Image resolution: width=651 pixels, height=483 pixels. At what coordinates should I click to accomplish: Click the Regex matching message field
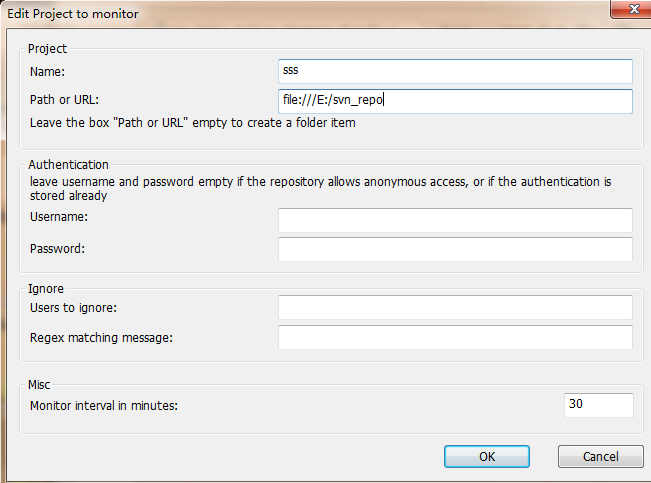click(x=455, y=338)
